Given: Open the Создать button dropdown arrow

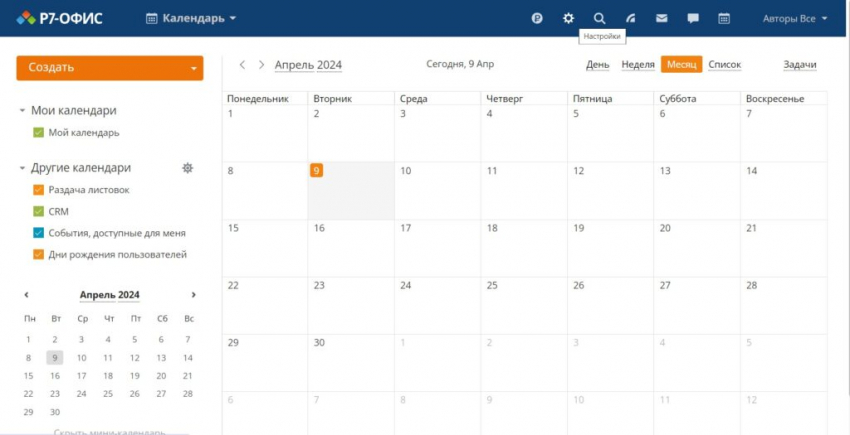Looking at the screenshot, I should pos(193,68).
